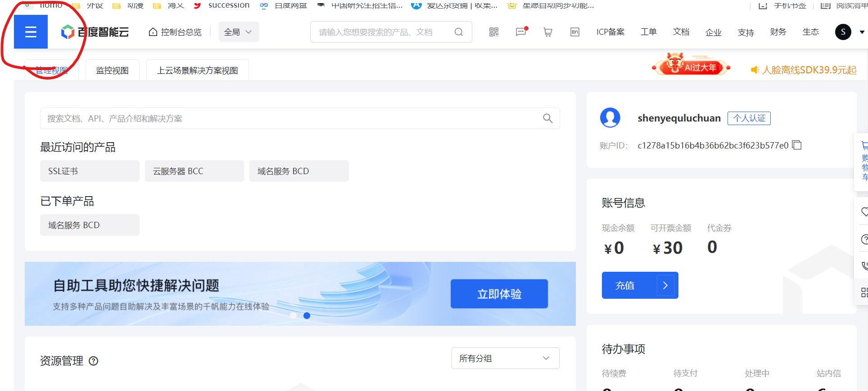
Task: Open the shopping cart icon in header
Action: pos(548,32)
